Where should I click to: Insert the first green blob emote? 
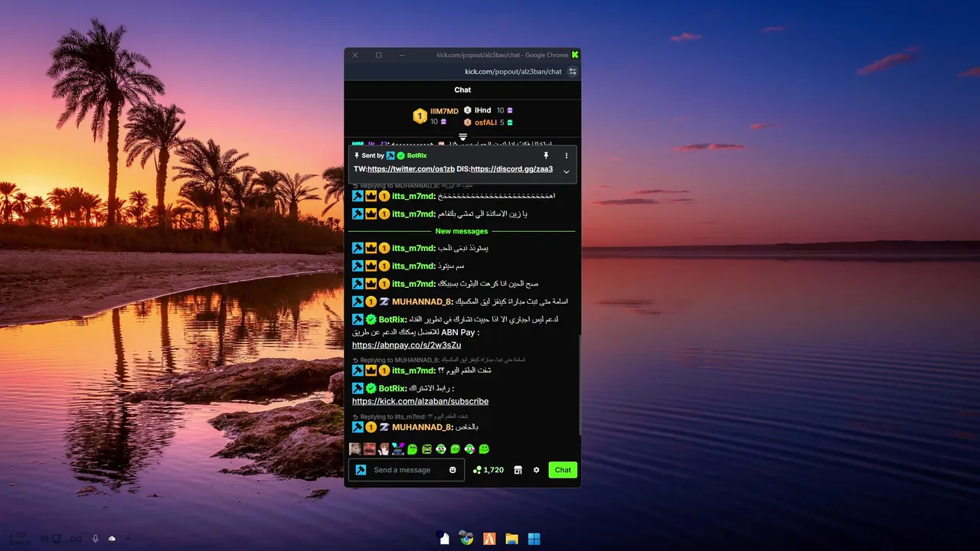(412, 449)
